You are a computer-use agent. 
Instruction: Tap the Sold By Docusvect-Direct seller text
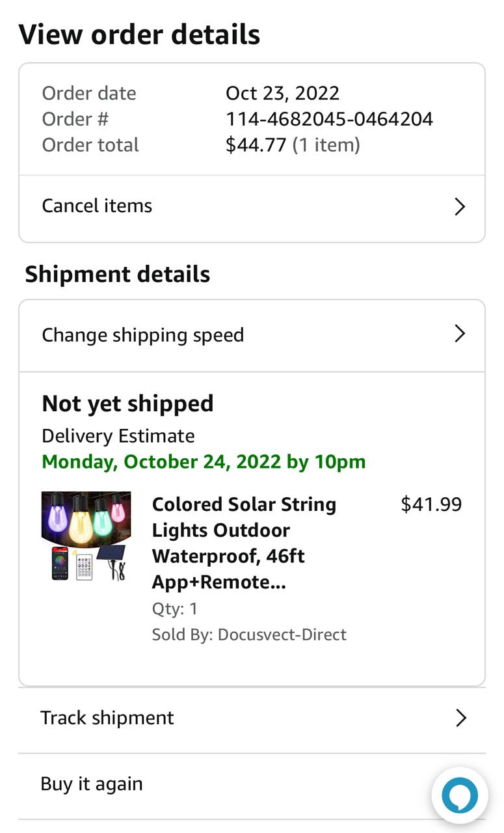click(x=249, y=635)
